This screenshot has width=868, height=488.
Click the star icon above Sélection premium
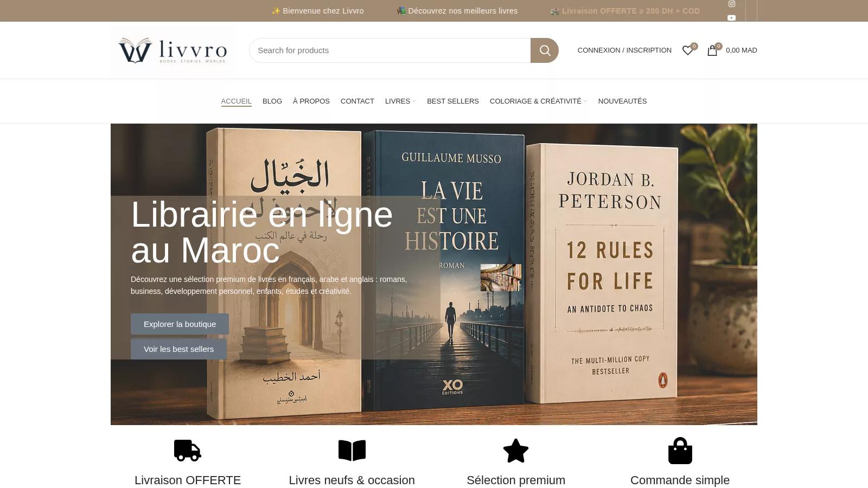click(516, 451)
